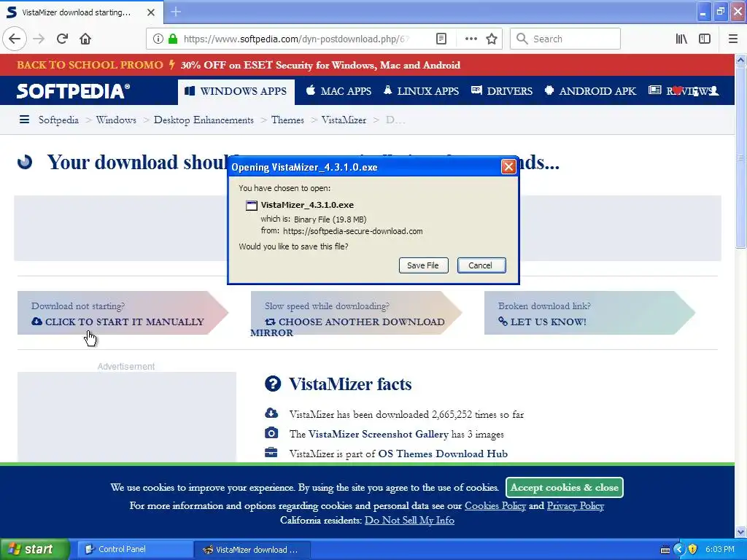
Task: Click the taskbar clock 6:03 PM
Action: pyautogui.click(x=720, y=549)
